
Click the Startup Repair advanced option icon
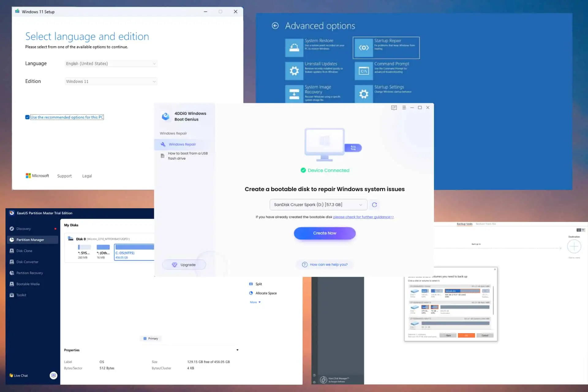coord(363,47)
